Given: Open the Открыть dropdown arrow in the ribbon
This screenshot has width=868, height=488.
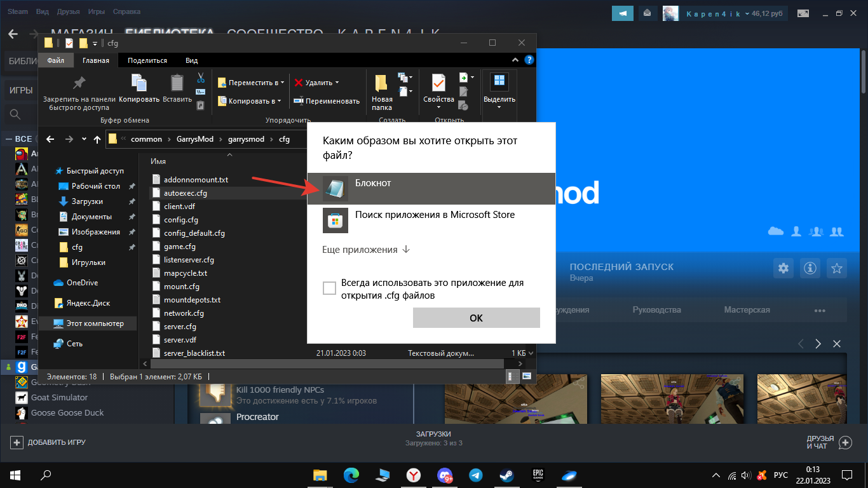Looking at the screenshot, I should coord(466,78).
